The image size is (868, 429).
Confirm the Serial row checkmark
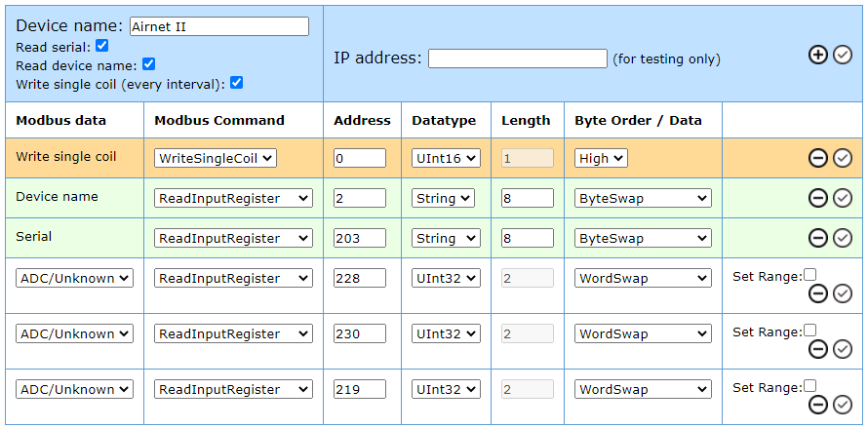[843, 238]
